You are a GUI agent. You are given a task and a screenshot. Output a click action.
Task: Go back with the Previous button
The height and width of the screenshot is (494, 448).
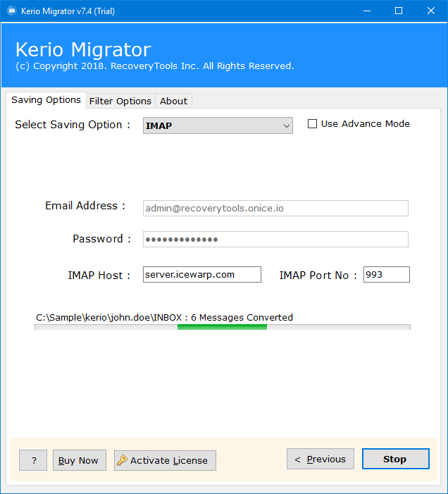click(321, 459)
